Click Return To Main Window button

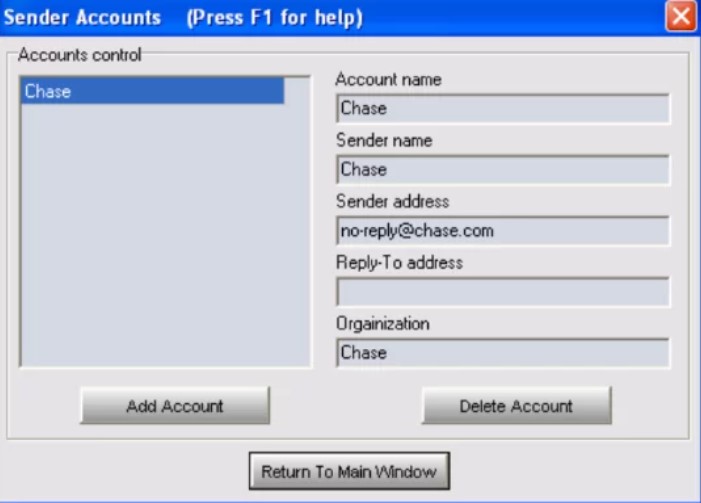(349, 471)
